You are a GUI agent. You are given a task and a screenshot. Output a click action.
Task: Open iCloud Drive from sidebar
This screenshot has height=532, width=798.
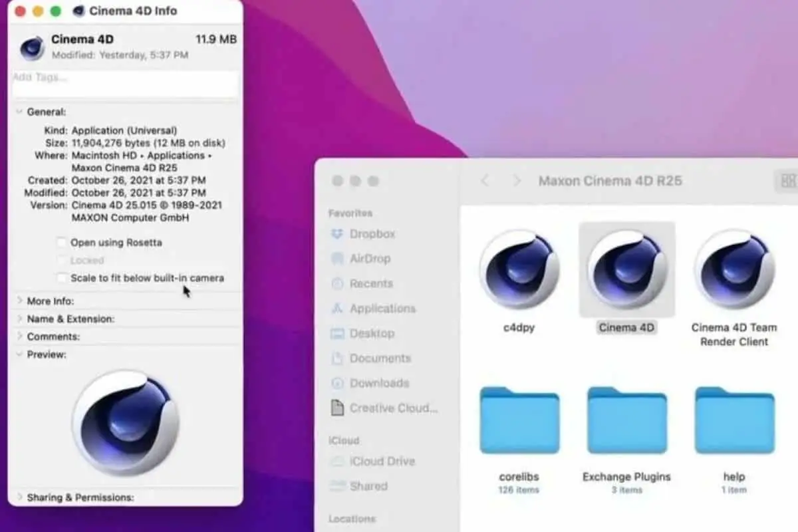(382, 462)
